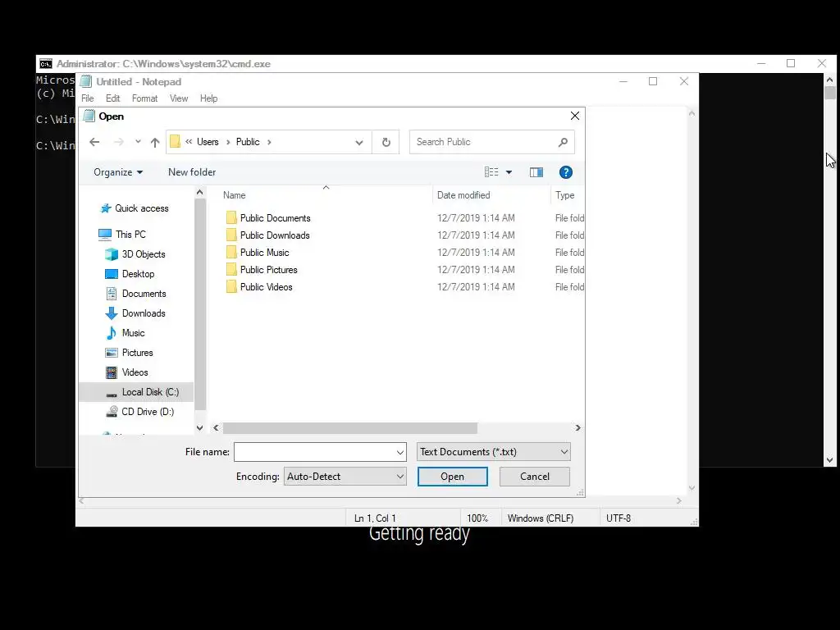Image resolution: width=840 pixels, height=630 pixels.
Task: Open the Encoding Auto-Detect dropdown
Action: click(x=345, y=477)
